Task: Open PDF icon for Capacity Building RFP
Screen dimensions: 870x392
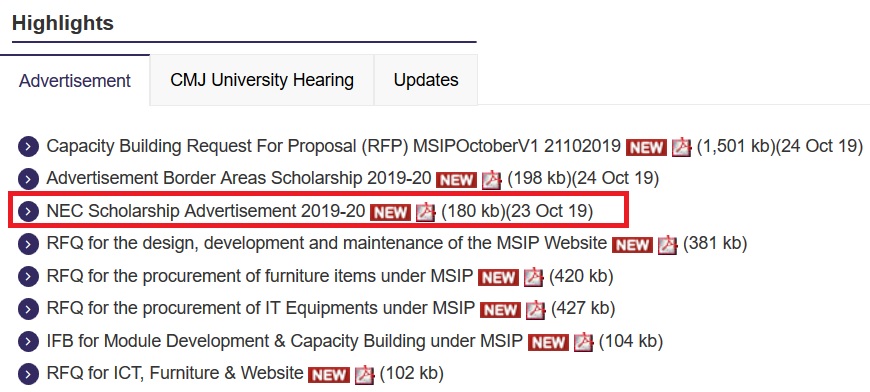Action: (x=681, y=147)
